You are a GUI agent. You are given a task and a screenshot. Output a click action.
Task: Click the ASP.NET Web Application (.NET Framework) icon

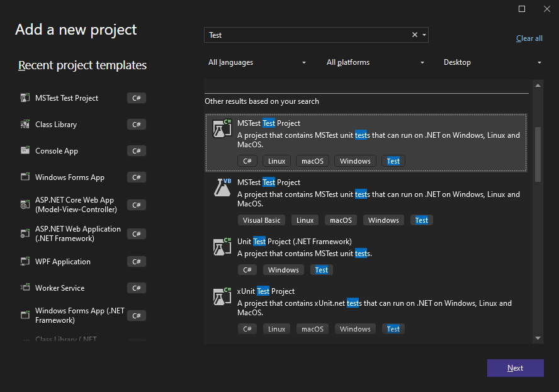pyautogui.click(x=25, y=233)
